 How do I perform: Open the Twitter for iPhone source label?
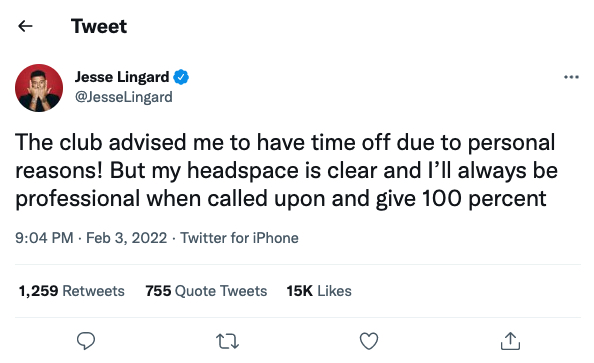(x=239, y=238)
